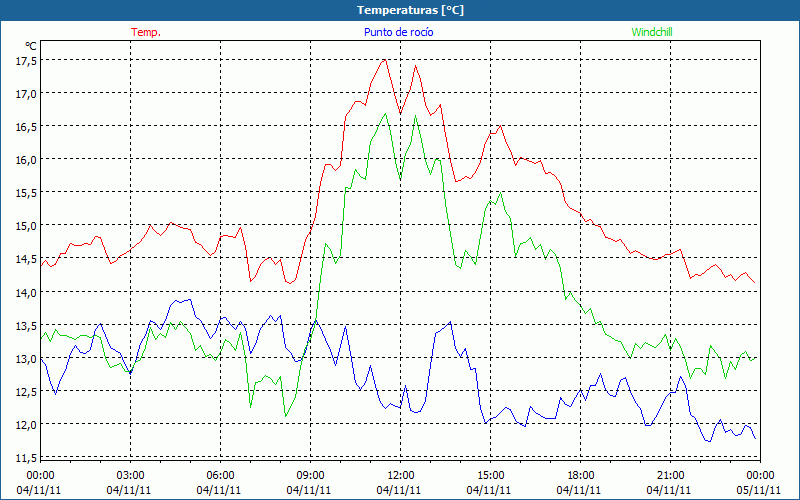This screenshot has width=800, height=500.
Task: Click the 14,5 y-axis value
Action: coord(27,259)
